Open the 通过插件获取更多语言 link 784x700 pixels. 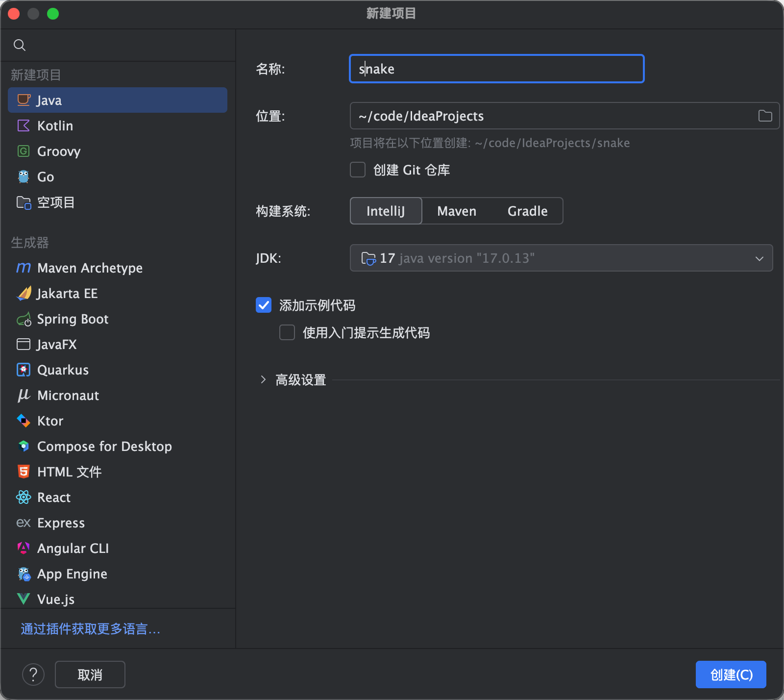pyautogui.click(x=91, y=628)
